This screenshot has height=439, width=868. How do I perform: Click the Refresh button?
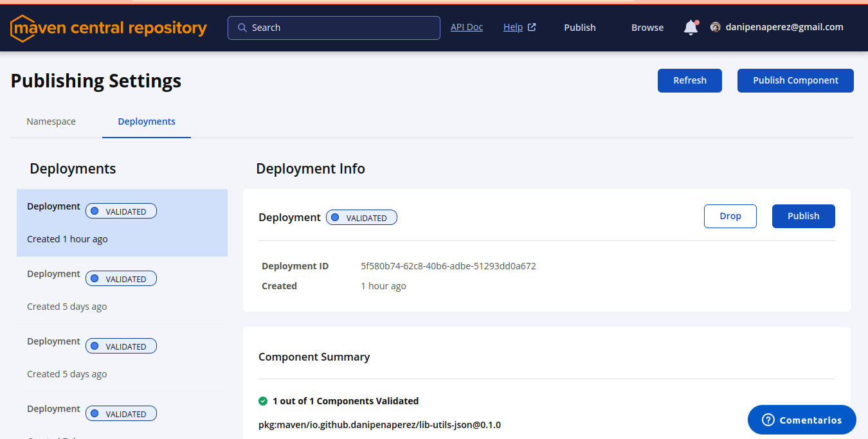pyautogui.click(x=690, y=80)
